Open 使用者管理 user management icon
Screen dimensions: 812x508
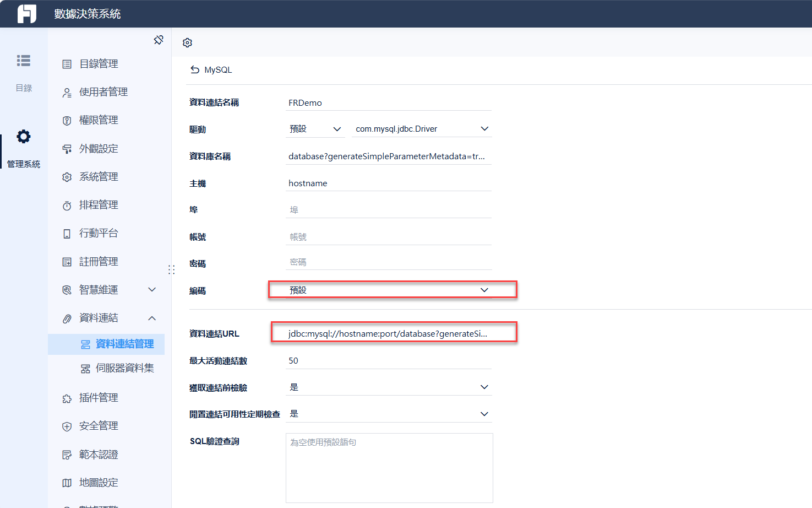coord(67,91)
